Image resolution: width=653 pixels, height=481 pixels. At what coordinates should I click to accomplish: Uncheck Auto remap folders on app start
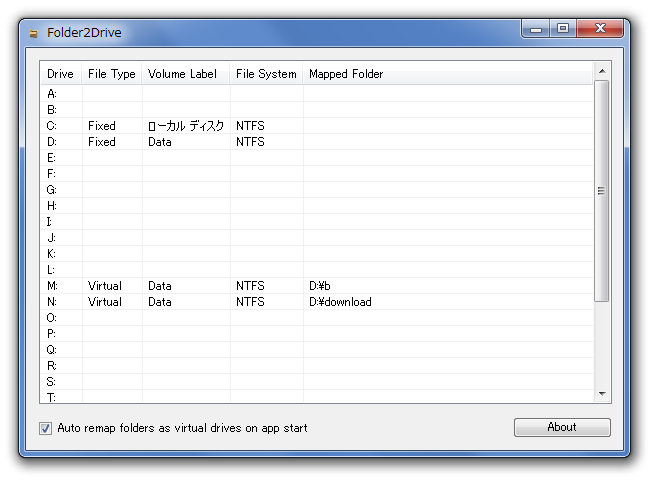point(45,428)
